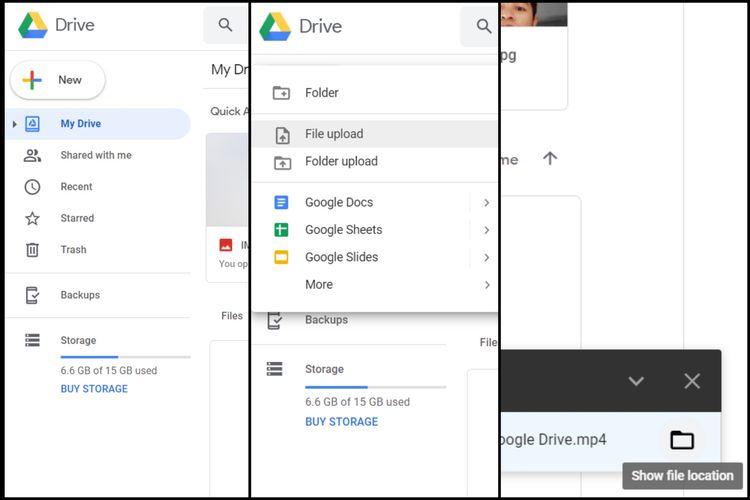This screenshot has height=500, width=750.
Task: Click the blue Google Docs icon
Action: tap(281, 202)
